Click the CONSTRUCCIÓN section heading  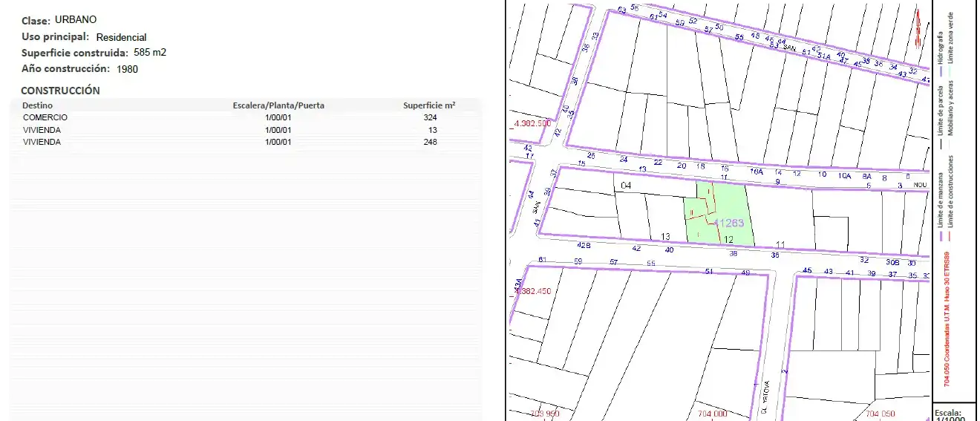coord(60,91)
